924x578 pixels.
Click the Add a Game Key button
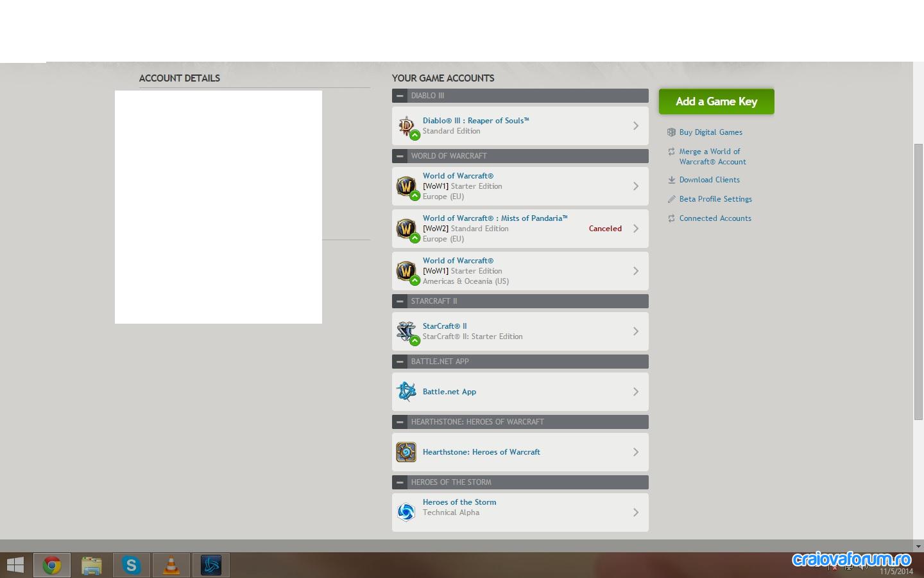716,101
